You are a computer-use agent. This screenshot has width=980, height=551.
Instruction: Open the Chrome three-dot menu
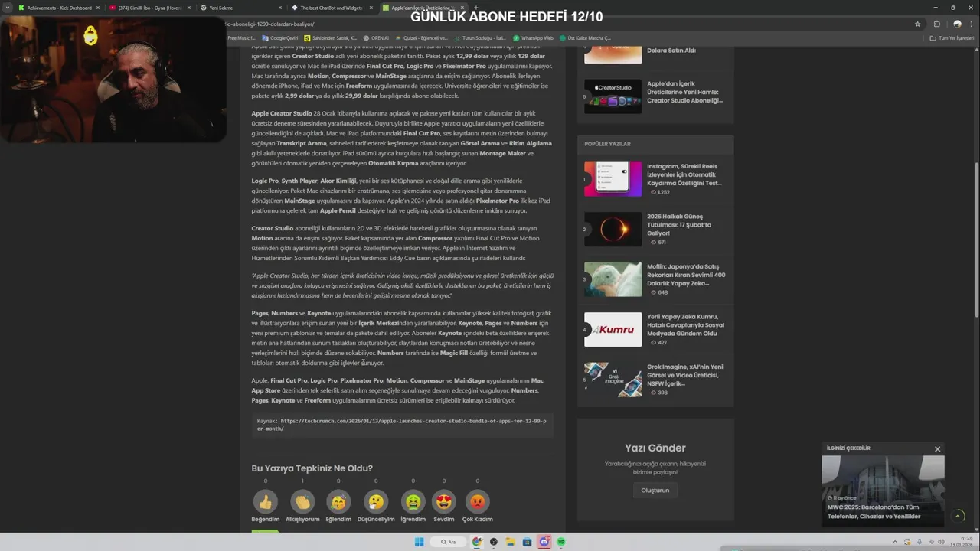coord(971,24)
